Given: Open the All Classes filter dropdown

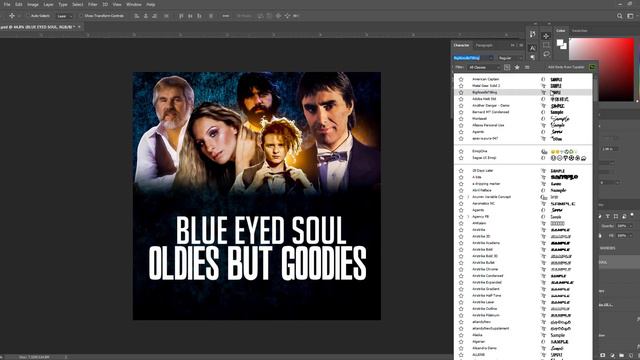Looking at the screenshot, I should tap(484, 67).
